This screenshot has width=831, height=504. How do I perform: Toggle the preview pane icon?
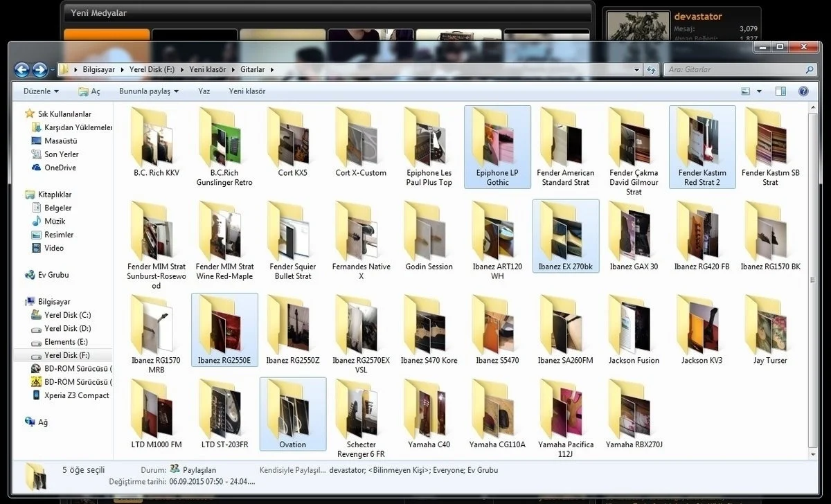point(780,91)
